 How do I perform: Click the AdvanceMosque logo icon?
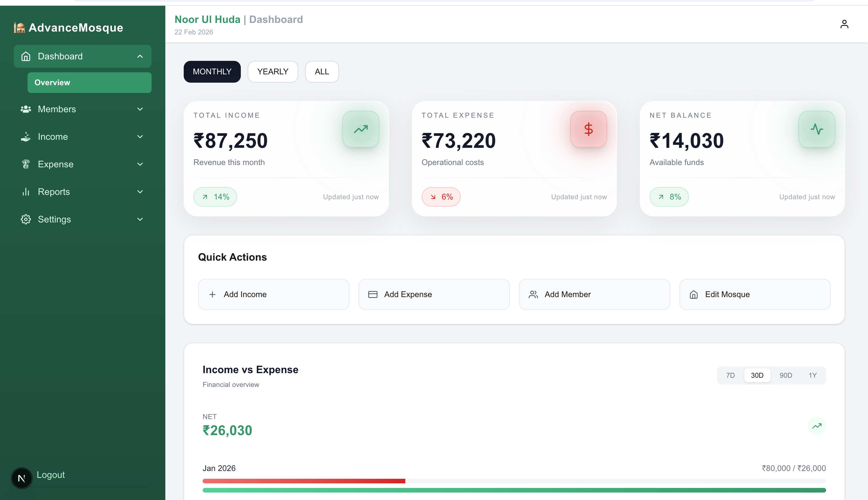(x=19, y=28)
